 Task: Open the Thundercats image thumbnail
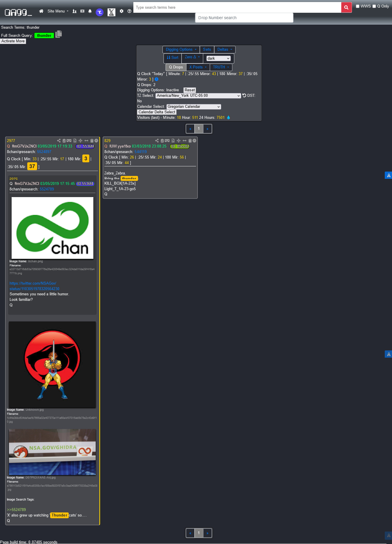52,364
